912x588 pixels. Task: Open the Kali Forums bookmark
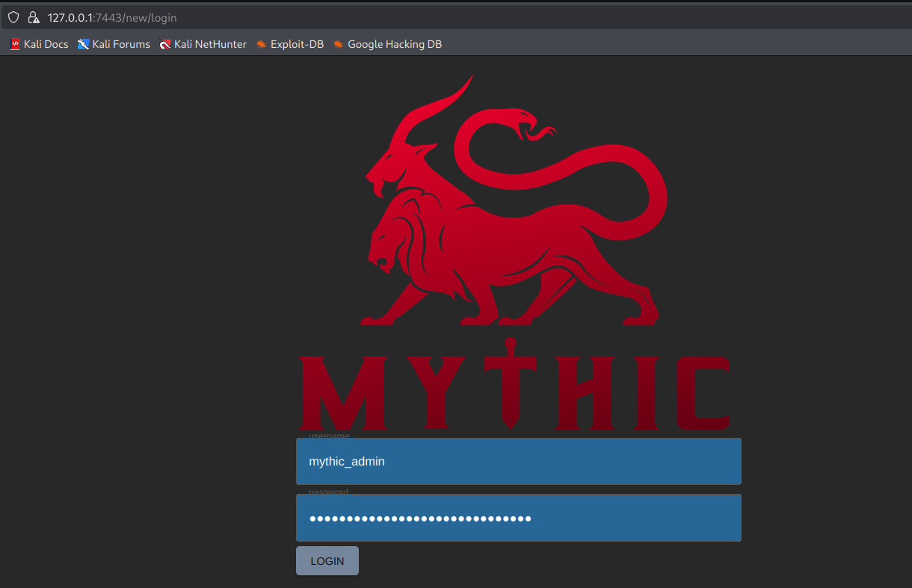point(114,44)
